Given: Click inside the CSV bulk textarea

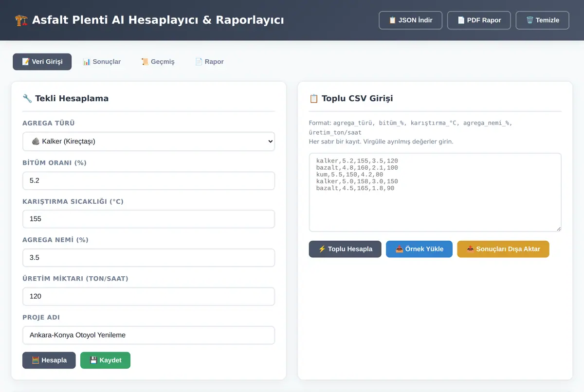Looking at the screenshot, I should [x=435, y=193].
